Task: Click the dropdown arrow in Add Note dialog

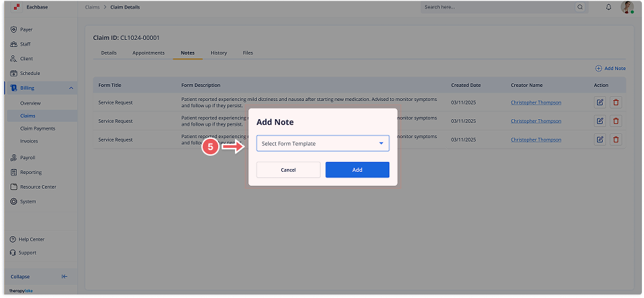Action: pyautogui.click(x=381, y=143)
